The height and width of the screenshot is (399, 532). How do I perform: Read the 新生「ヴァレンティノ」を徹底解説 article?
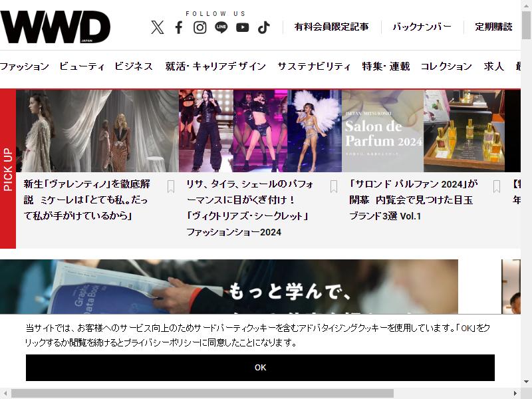point(87,200)
